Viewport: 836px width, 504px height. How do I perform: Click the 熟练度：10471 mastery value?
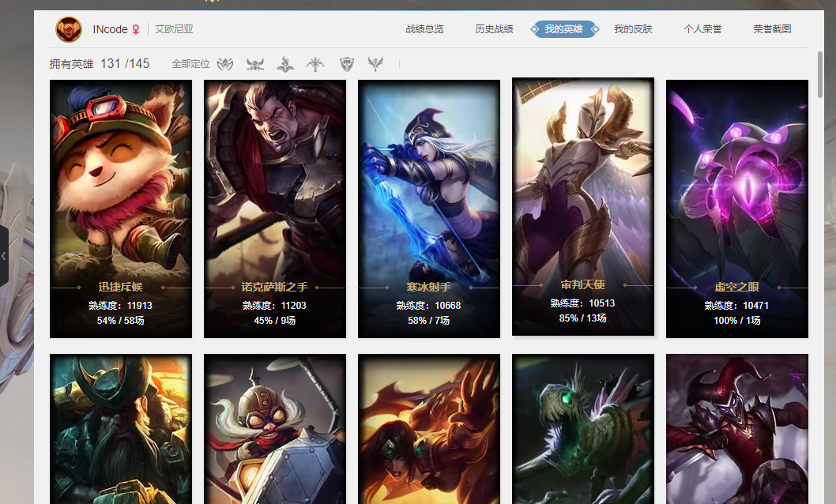click(x=736, y=306)
